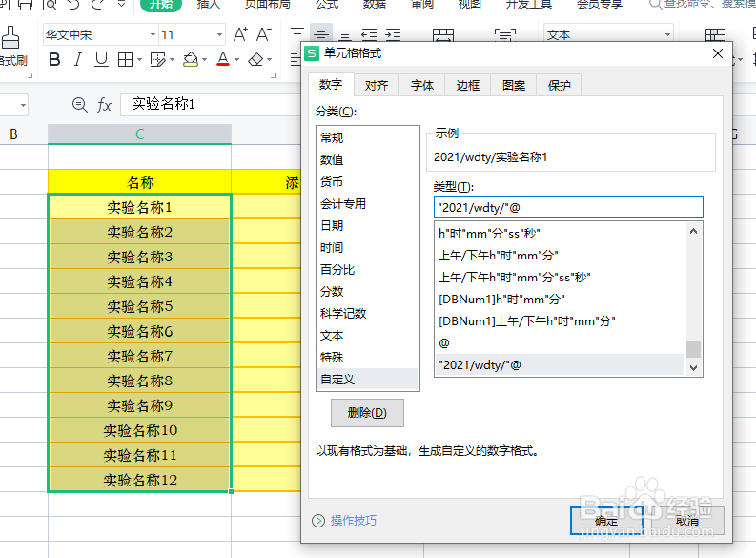Click the cell style pen icon
Viewport: 756px width, 558px height.
157,60
